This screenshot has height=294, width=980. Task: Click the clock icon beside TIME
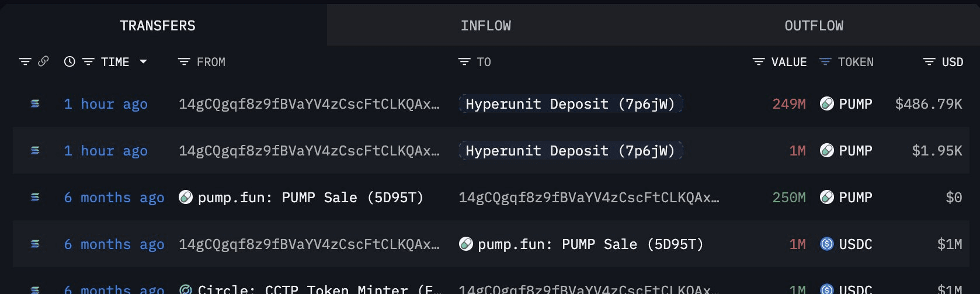[x=69, y=61]
